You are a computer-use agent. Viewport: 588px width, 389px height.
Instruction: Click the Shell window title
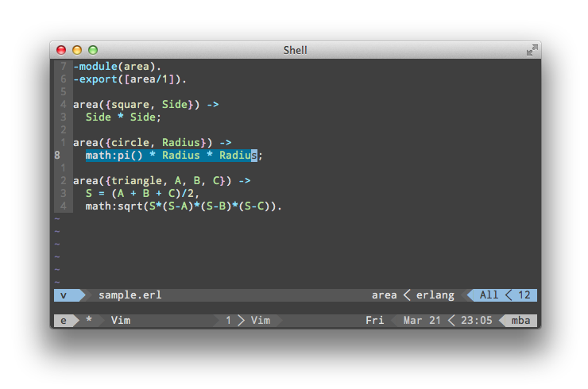pyautogui.click(x=295, y=50)
